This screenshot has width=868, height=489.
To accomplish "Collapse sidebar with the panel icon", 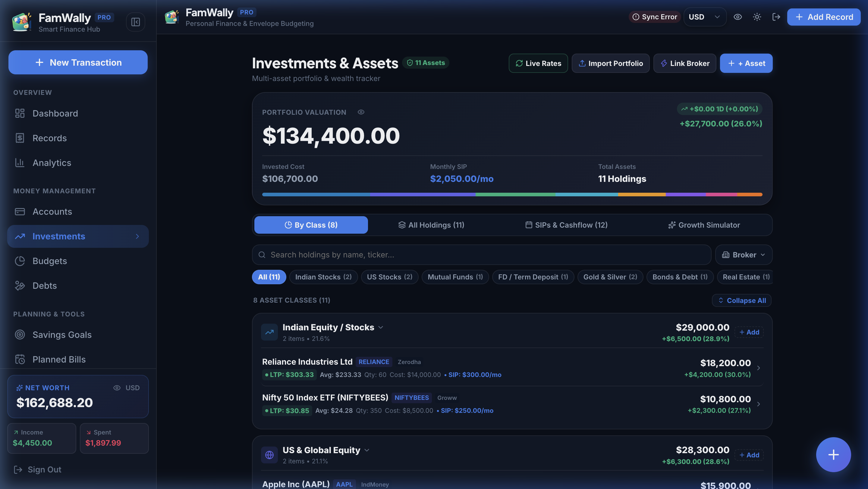I will [135, 22].
